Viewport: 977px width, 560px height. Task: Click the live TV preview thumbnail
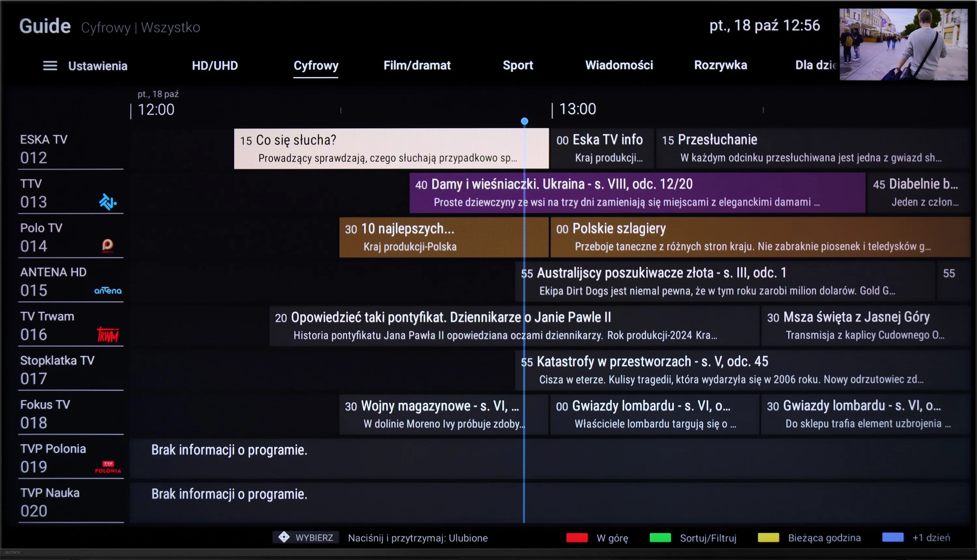coord(903,44)
